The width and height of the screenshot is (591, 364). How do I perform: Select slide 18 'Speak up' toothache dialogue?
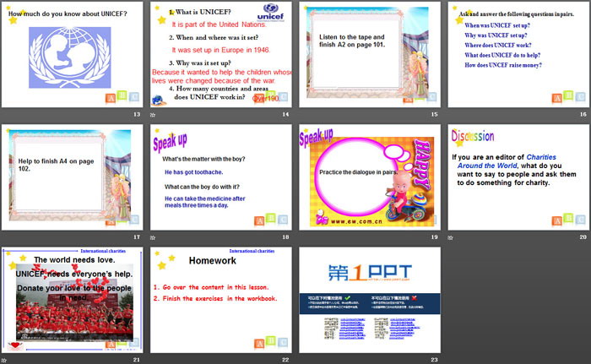click(x=221, y=177)
